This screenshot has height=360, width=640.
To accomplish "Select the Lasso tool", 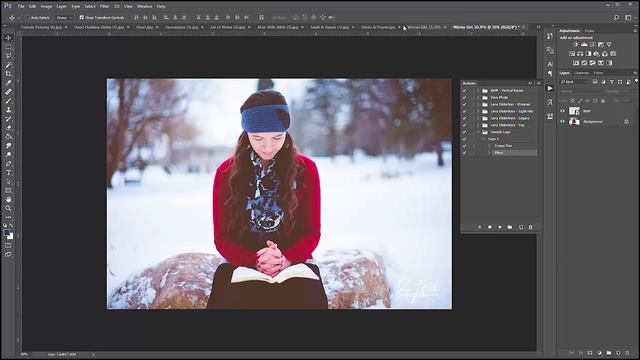I will (x=8, y=56).
